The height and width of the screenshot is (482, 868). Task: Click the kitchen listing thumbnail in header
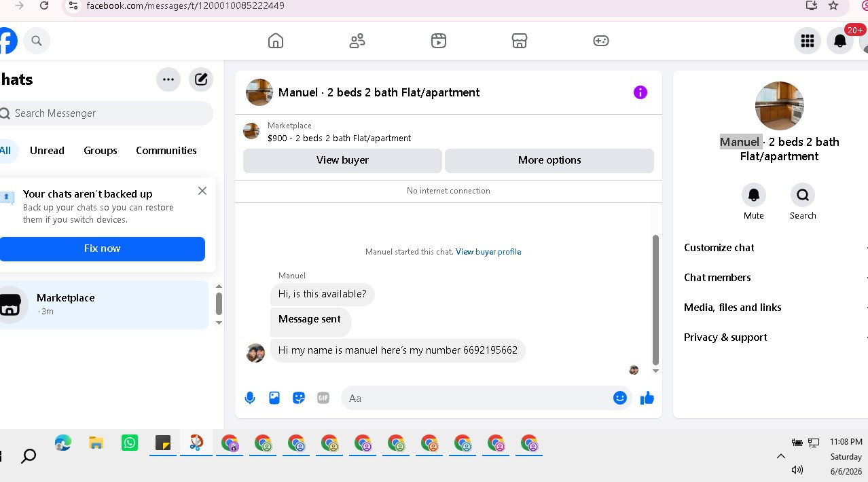tap(259, 92)
